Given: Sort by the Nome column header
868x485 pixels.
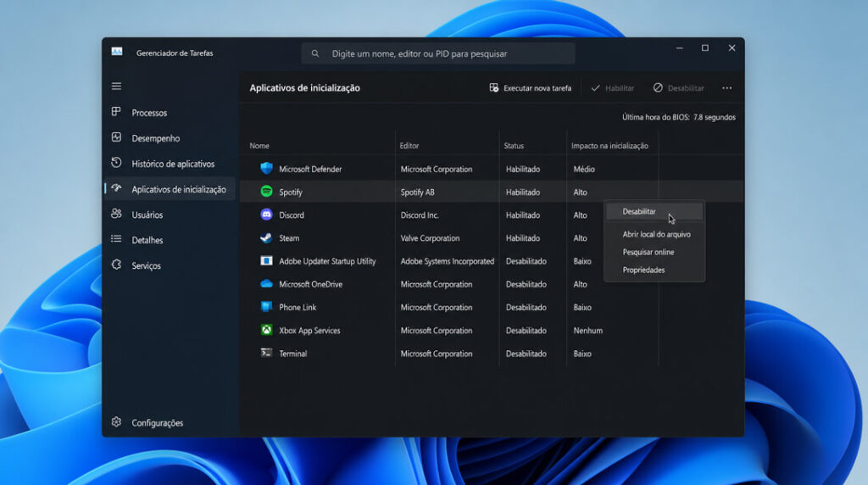Looking at the screenshot, I should coord(259,146).
